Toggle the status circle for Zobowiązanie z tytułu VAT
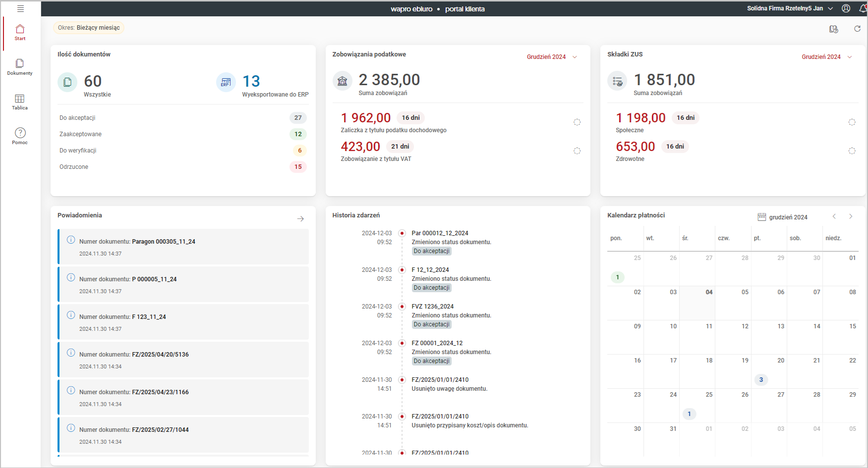This screenshot has height=468, width=868. [577, 151]
